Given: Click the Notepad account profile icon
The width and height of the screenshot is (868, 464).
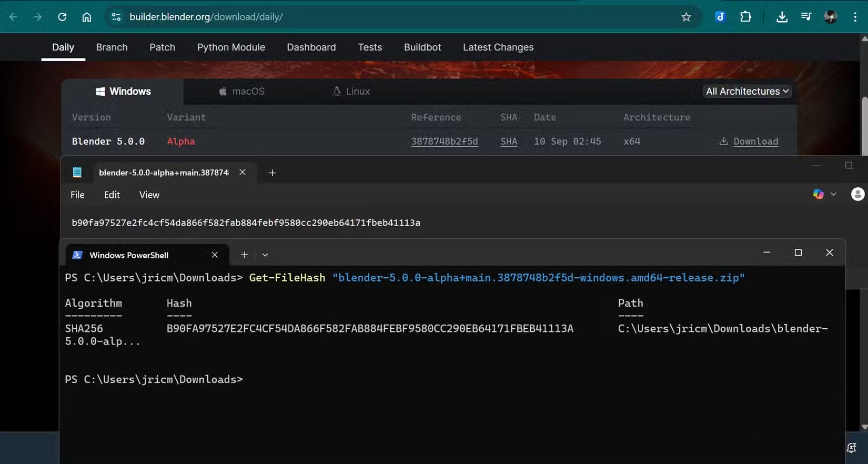Looking at the screenshot, I should point(857,194).
